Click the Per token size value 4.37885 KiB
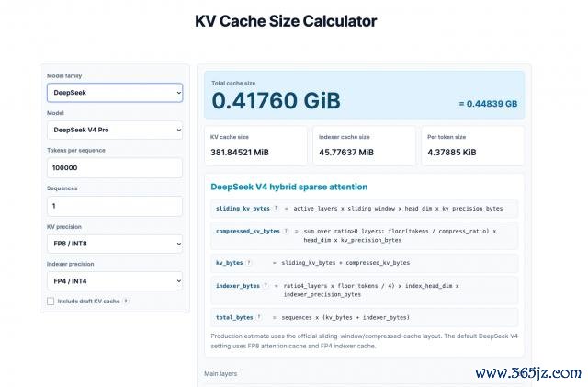 (x=452, y=152)
